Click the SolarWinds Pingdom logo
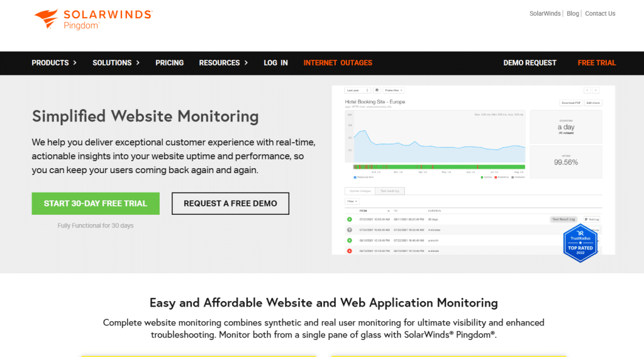The height and width of the screenshot is (357, 644). pyautogui.click(x=93, y=20)
